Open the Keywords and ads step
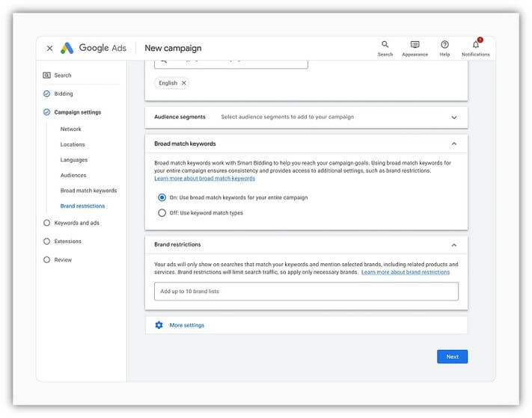Screen dimensions: 532x418 point(76,223)
